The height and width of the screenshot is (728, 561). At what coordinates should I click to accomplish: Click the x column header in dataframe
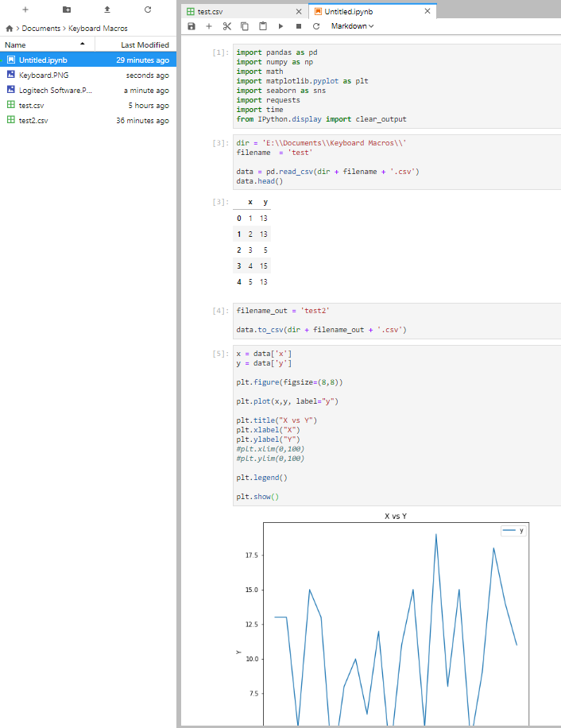click(250, 202)
